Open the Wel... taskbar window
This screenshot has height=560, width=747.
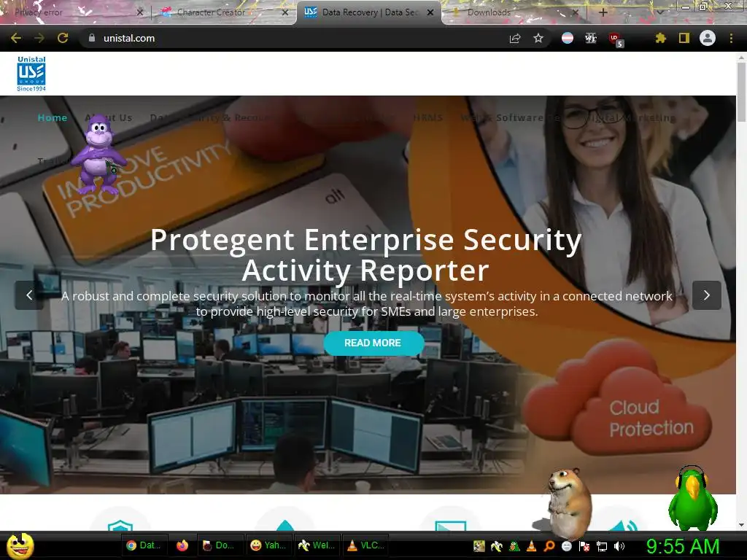317,545
